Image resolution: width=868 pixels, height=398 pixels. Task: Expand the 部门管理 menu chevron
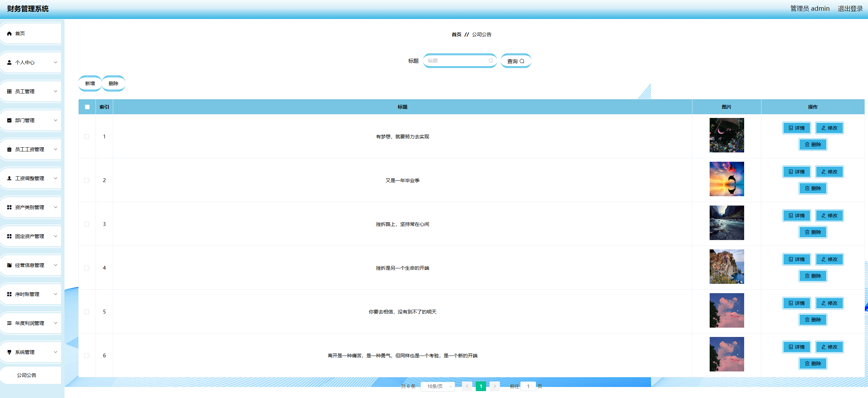point(56,120)
